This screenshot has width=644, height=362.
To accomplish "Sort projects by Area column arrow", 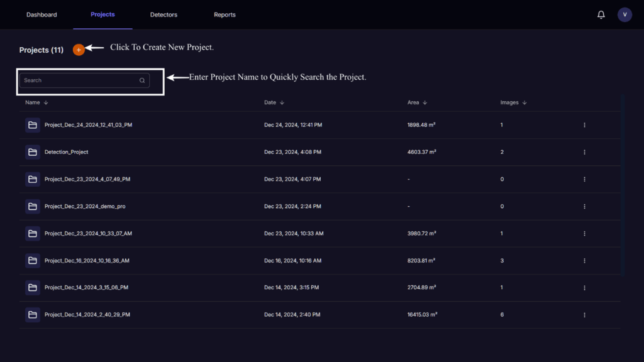I will (425, 102).
